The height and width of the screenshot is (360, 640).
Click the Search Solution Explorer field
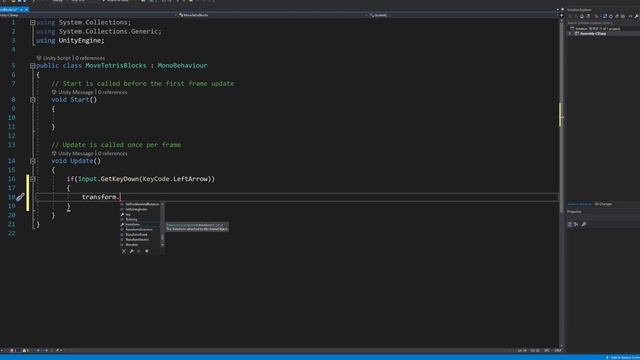(602, 23)
